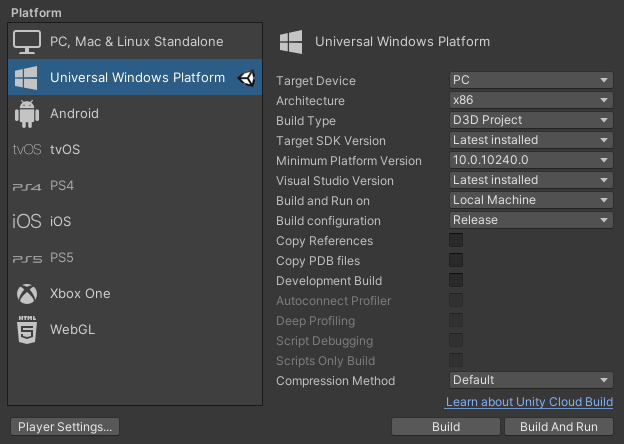Viewport: 624px width, 444px height.
Task: Open the Compression Method dropdown
Action: point(530,381)
